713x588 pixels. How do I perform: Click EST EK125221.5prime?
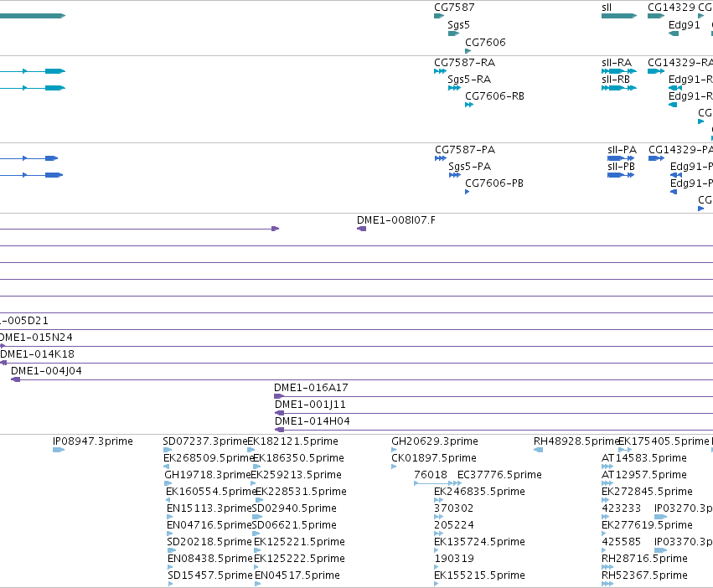tap(299, 543)
